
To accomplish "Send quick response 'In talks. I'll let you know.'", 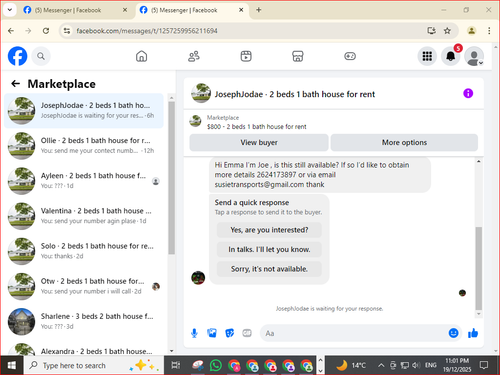I will [x=269, y=249].
